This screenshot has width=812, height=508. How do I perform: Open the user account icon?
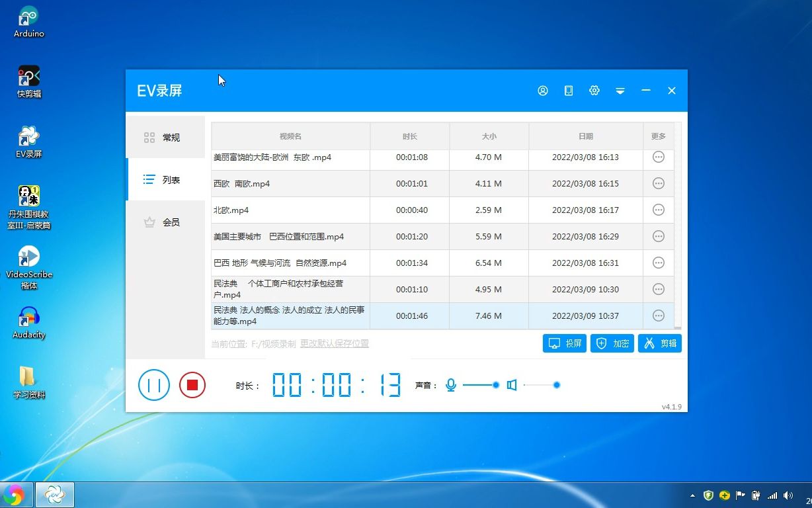coord(542,91)
